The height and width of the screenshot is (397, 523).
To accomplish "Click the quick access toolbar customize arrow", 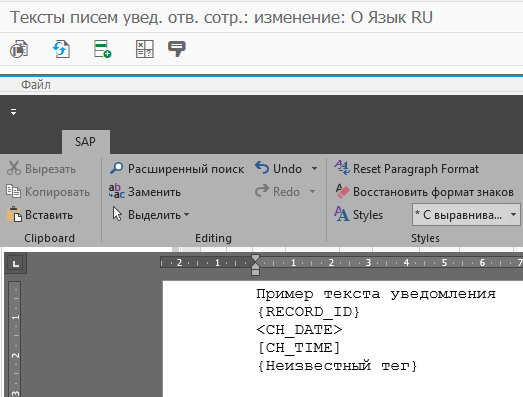I will (13, 112).
